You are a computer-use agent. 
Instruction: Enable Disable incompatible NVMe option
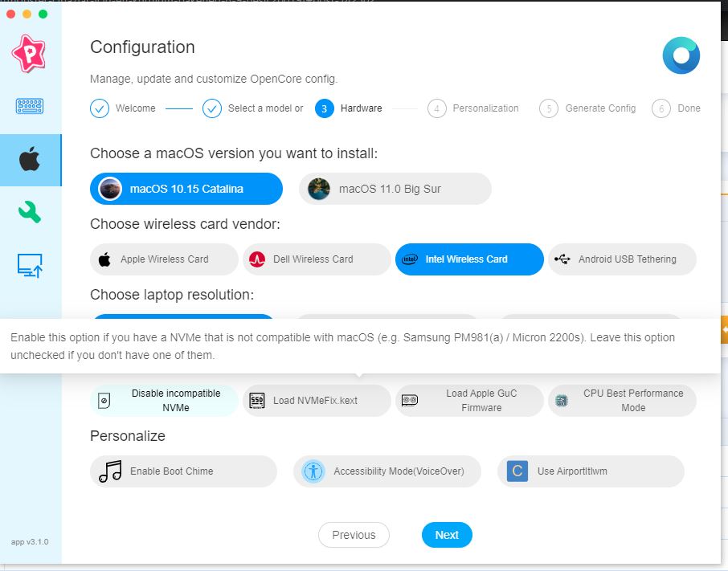164,400
